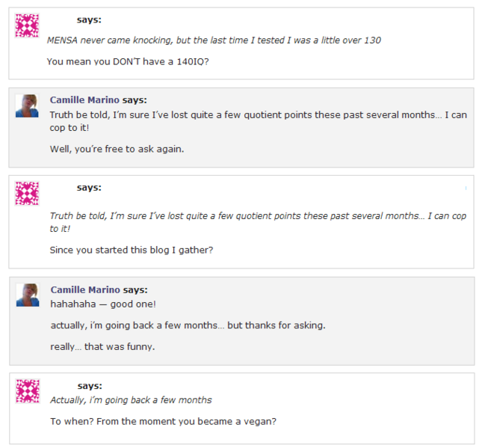Click Camille's non-italic 'Truth be told' paragraph
Viewport: 482px width, 448px height.
(x=258, y=121)
